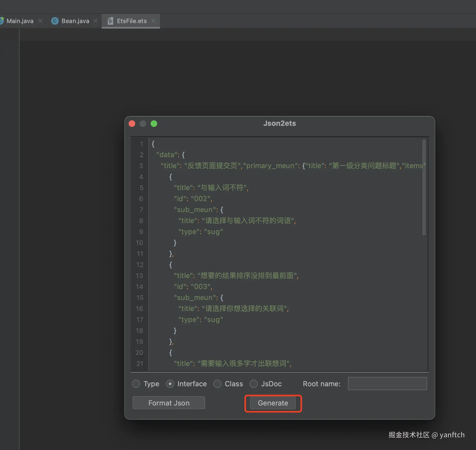Click the Json2ets dialog title bar
This screenshot has height=450, width=476.
[x=279, y=123]
